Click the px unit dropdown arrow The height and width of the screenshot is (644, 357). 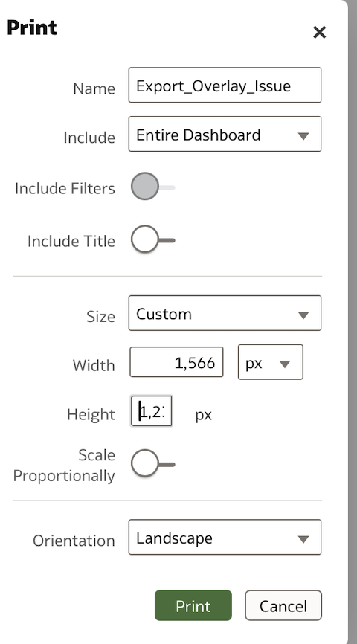click(285, 364)
